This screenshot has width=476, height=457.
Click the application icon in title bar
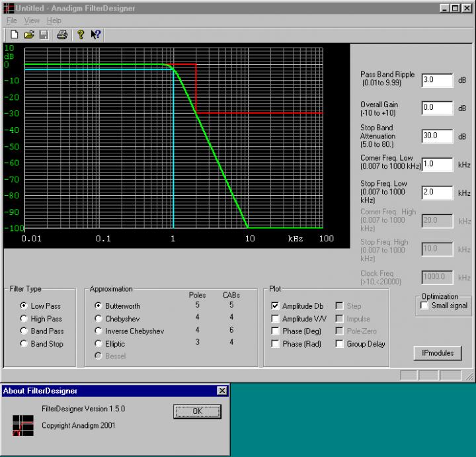[7, 7]
